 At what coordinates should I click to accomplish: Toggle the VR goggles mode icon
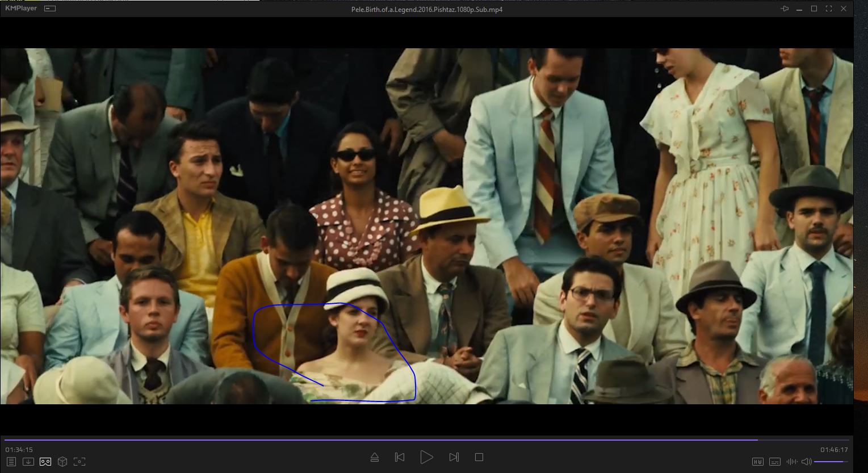(x=45, y=462)
